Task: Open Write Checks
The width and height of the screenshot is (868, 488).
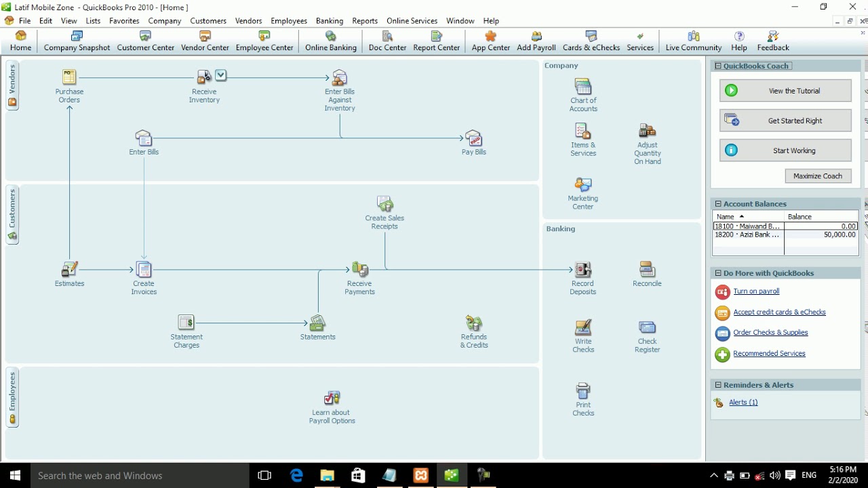Action: click(583, 327)
